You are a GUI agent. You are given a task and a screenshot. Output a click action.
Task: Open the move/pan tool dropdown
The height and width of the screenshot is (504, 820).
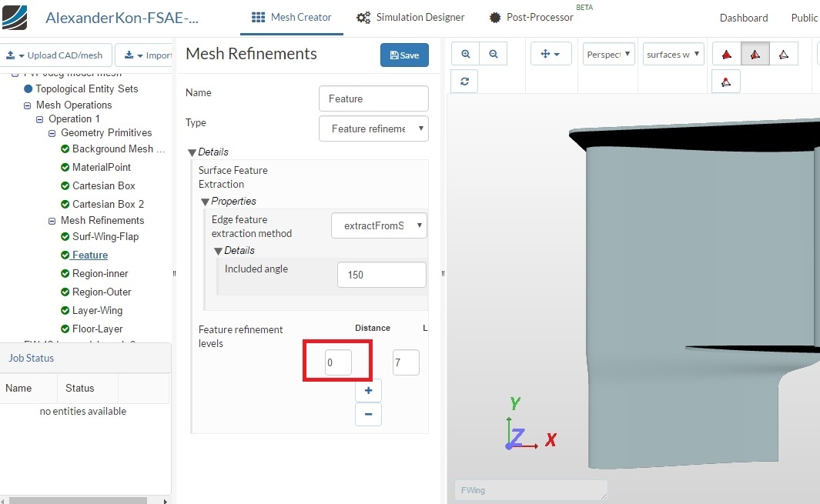click(551, 55)
